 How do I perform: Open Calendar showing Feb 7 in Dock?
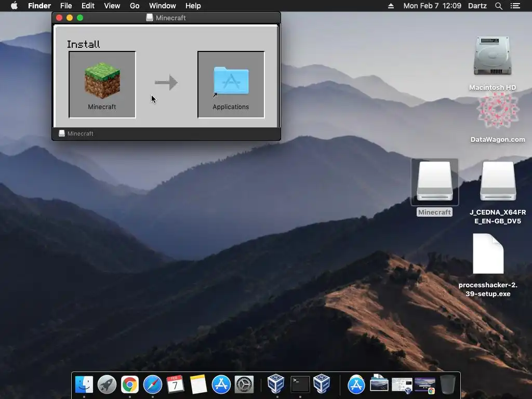(x=176, y=384)
